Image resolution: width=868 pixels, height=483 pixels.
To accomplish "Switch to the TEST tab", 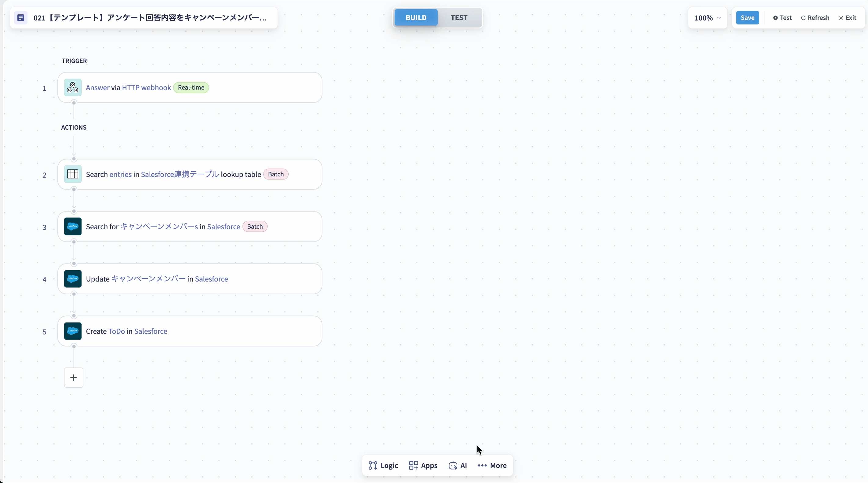I will 459,17.
